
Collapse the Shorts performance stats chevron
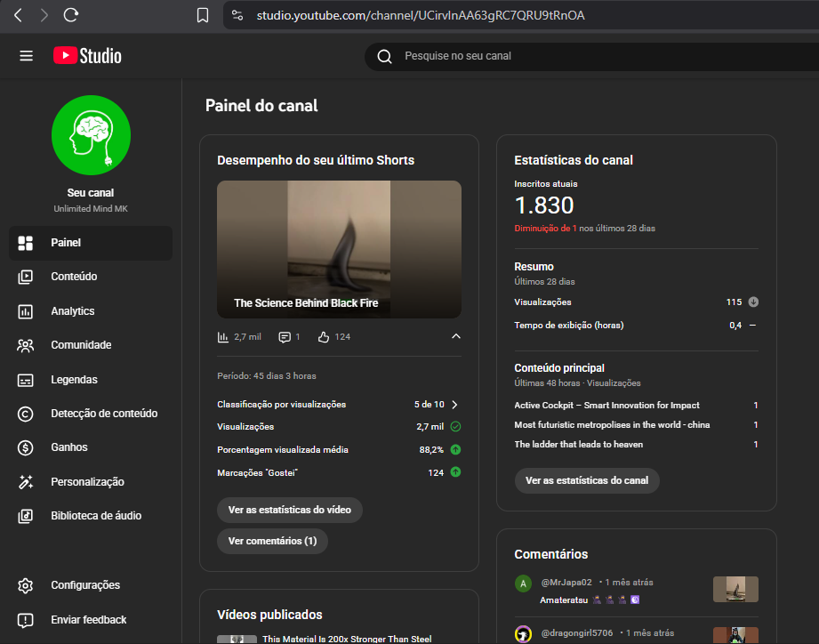click(455, 336)
